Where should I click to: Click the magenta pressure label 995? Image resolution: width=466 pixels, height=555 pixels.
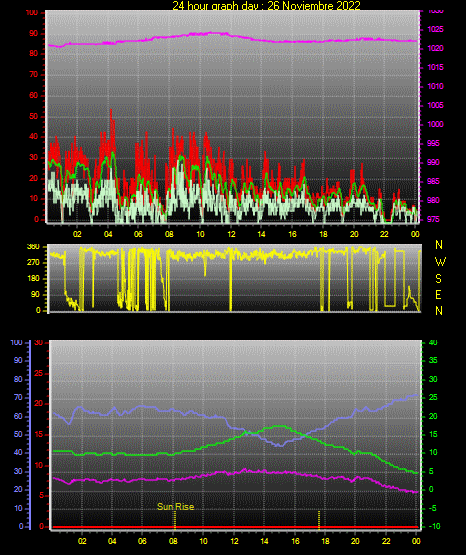click(x=433, y=143)
